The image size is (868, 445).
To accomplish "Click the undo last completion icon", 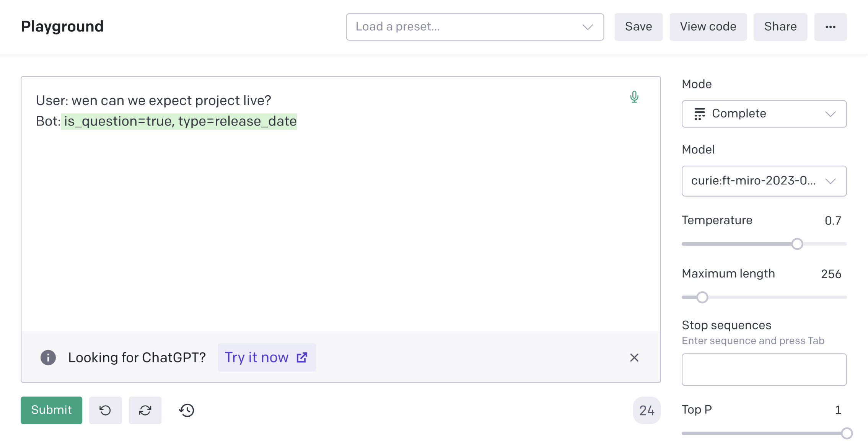I will coord(105,410).
